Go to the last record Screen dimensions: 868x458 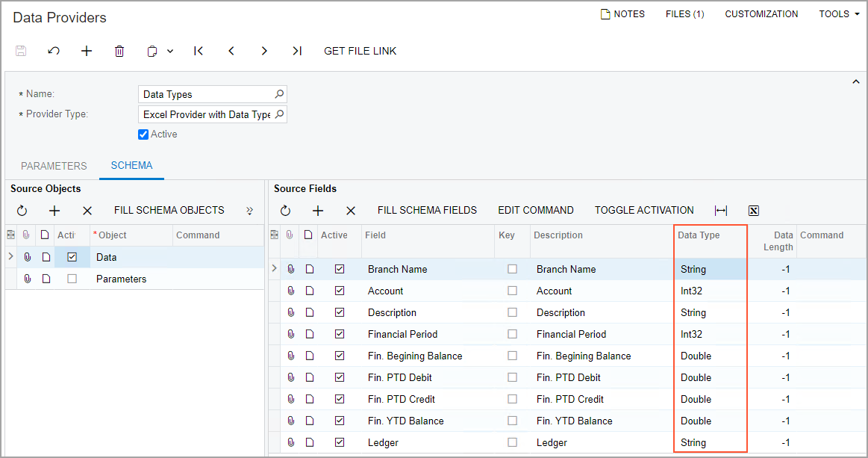(297, 51)
